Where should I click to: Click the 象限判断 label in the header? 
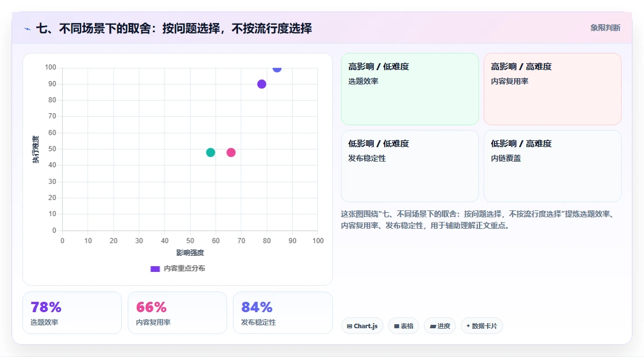click(x=605, y=28)
